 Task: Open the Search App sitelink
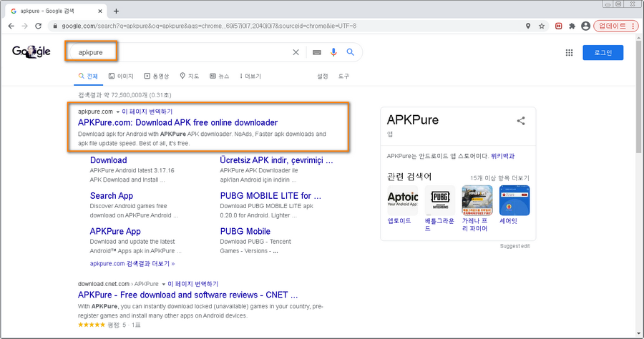tap(112, 196)
